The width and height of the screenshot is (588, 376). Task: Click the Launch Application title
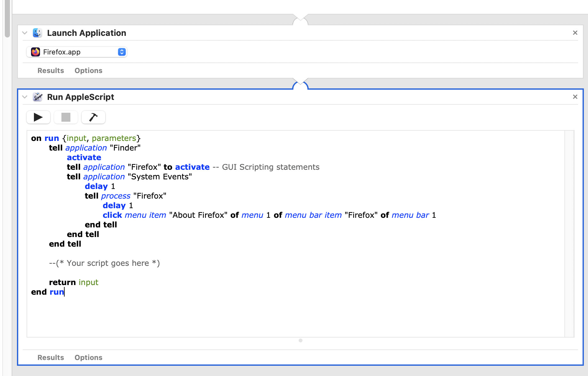pos(86,33)
